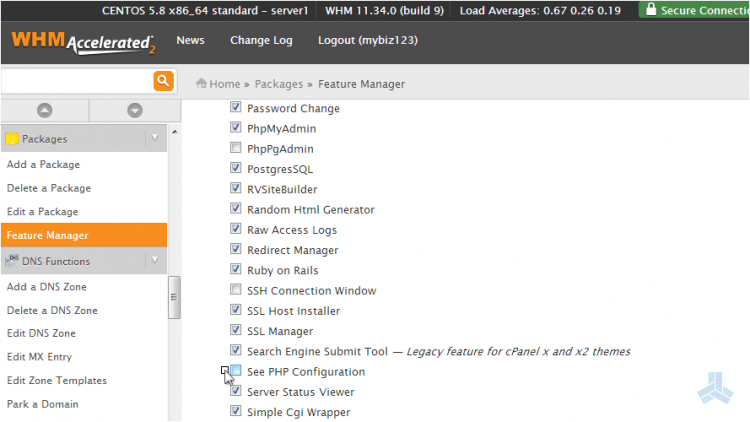Image resolution: width=750 pixels, height=422 pixels.
Task: Click the orange search magnifier icon
Action: (x=163, y=81)
